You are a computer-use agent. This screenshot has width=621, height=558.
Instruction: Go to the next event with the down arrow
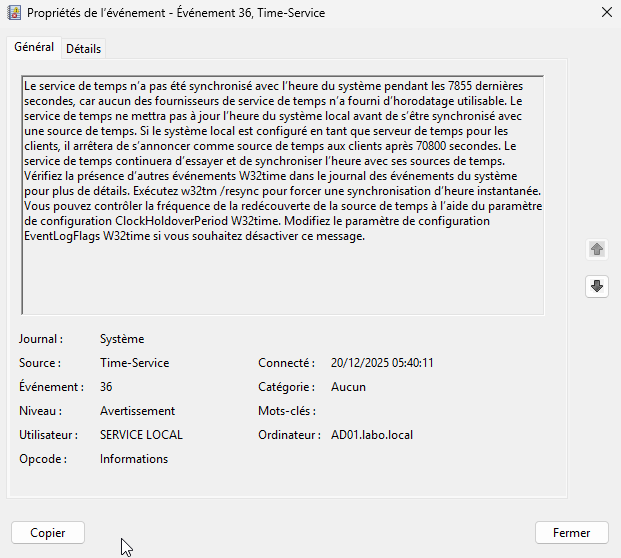(597, 286)
